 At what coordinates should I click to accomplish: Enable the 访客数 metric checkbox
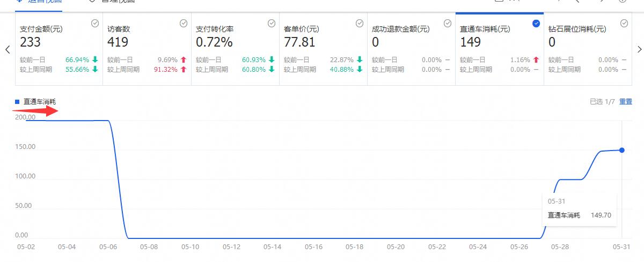tap(184, 24)
